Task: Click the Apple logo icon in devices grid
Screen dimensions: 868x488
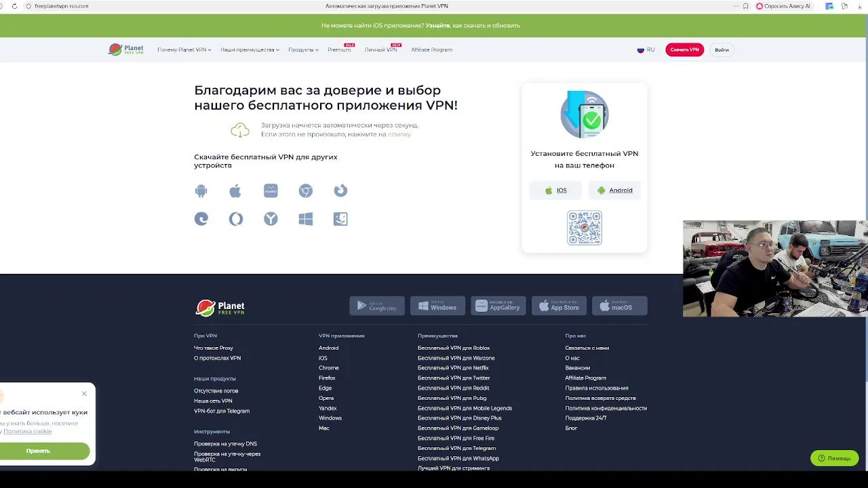Action: 235,191
